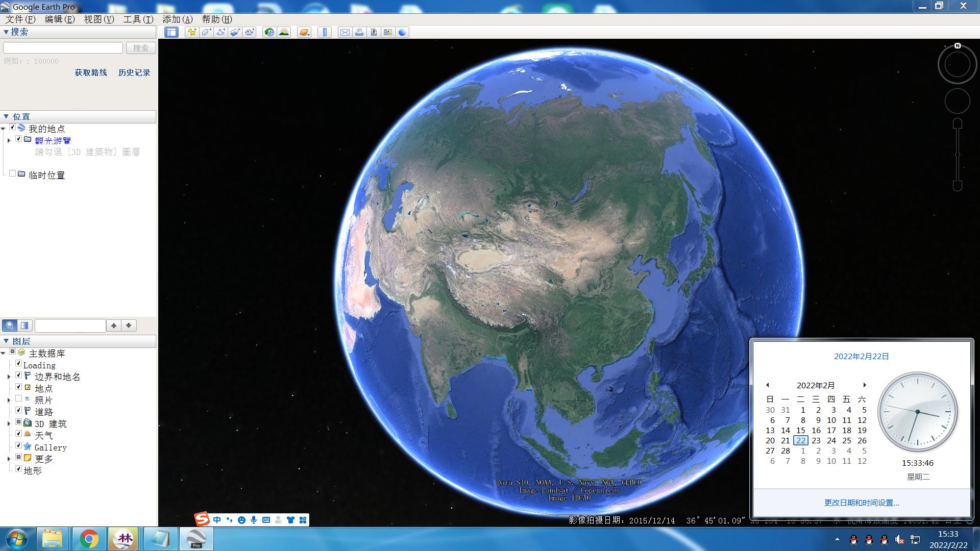Click inside the search input field
The width and height of the screenshot is (980, 551).
[62, 47]
